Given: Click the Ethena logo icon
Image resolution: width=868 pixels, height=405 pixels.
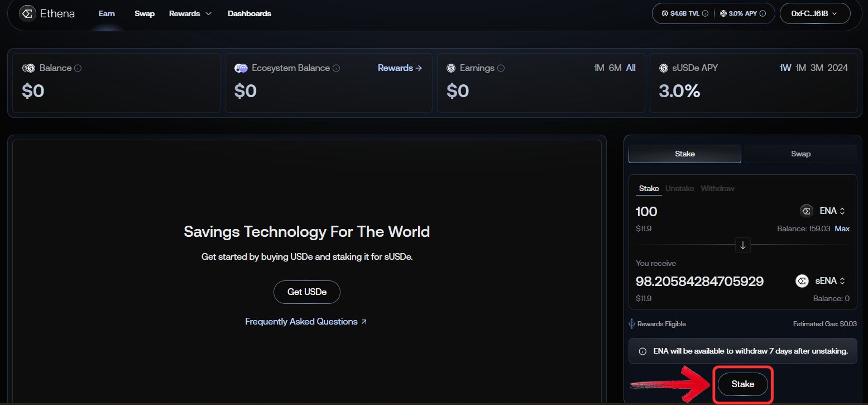Looking at the screenshot, I should pos(28,13).
